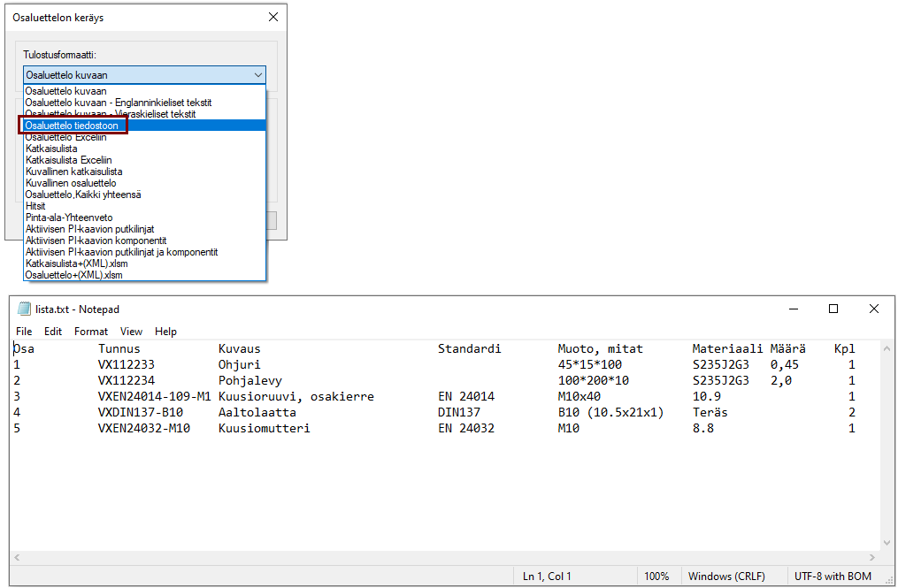Click the vertical scrollbar down arrow

tap(888, 543)
